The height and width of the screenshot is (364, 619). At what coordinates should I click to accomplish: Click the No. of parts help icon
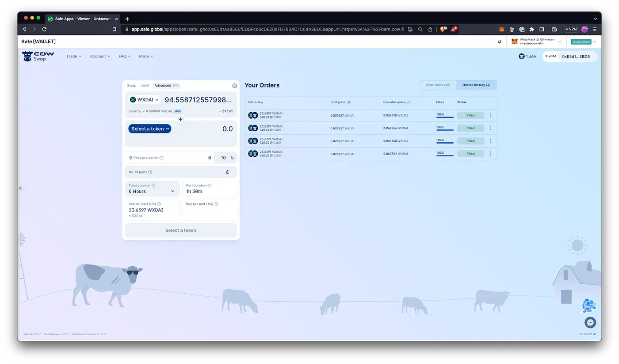click(x=150, y=172)
